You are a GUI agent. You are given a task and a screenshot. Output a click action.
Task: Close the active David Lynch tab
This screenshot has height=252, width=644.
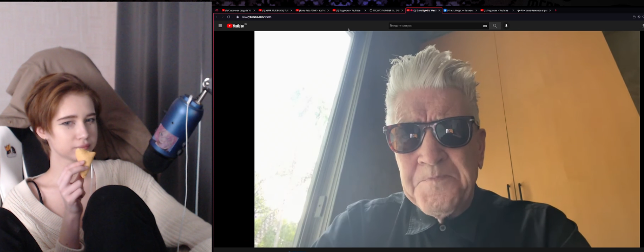click(x=439, y=10)
